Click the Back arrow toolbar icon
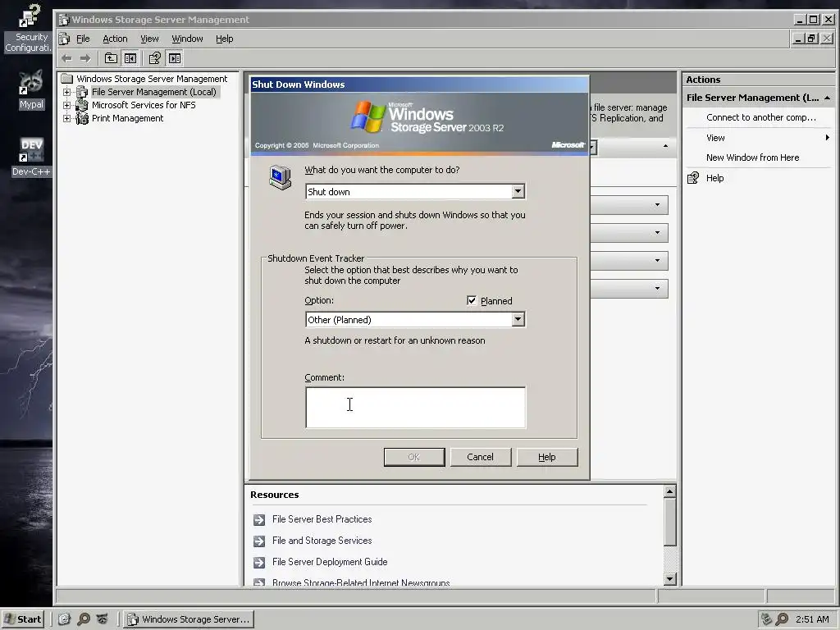The image size is (840, 630). [66, 58]
